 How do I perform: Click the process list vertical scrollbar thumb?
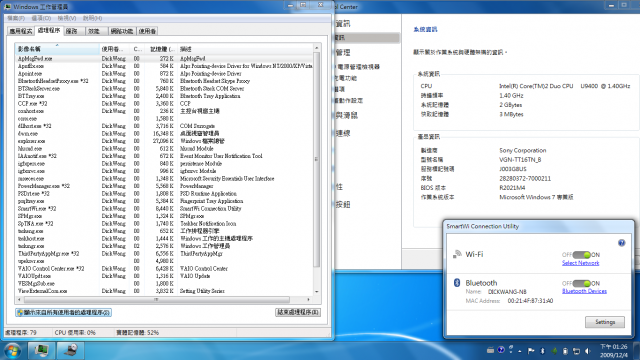point(317,159)
